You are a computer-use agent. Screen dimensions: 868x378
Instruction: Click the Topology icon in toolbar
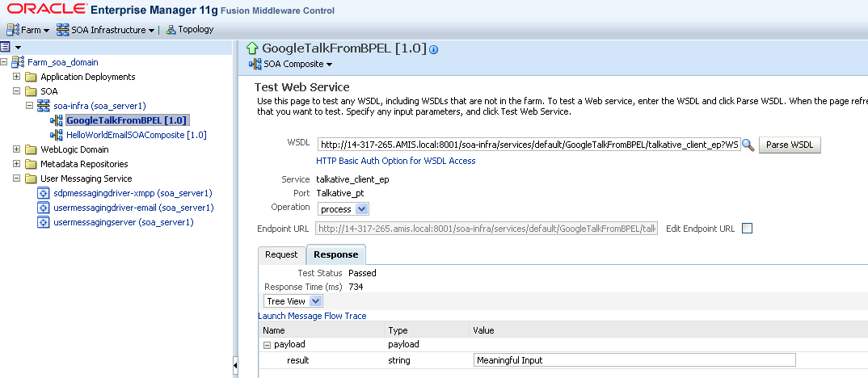[x=171, y=30]
